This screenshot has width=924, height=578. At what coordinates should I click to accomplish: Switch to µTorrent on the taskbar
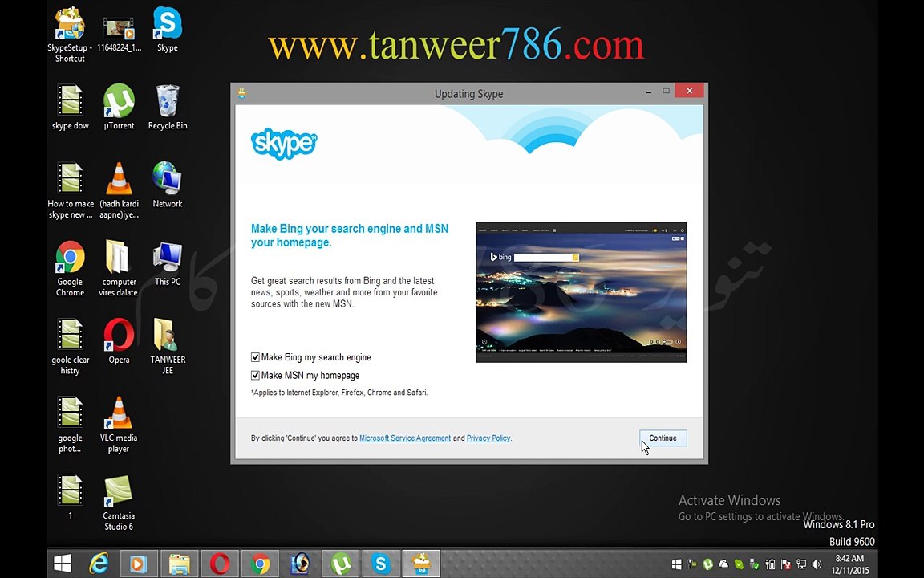tap(341, 564)
